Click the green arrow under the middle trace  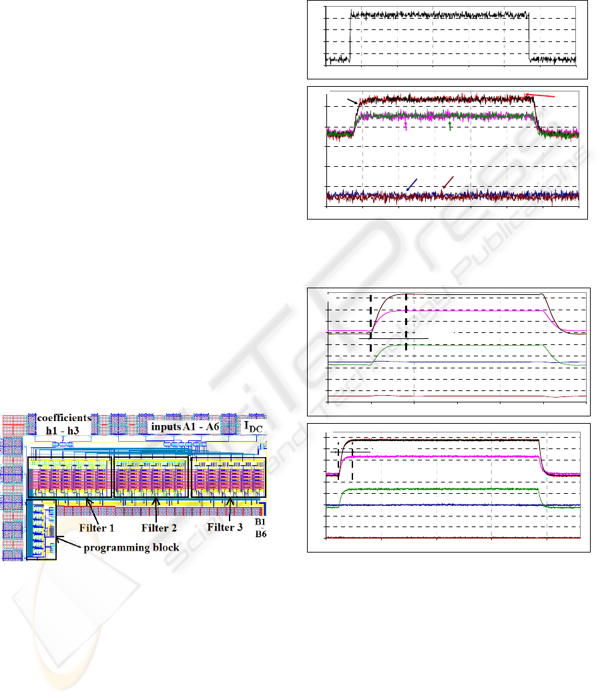tap(450, 125)
